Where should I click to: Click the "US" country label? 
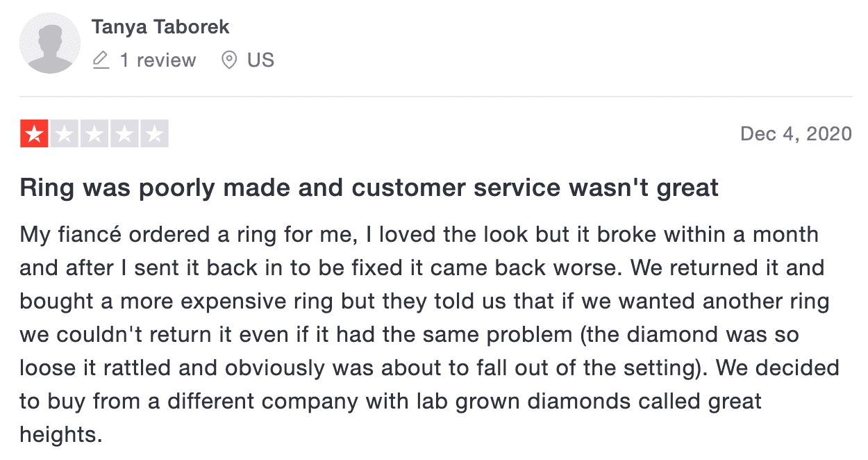[x=260, y=60]
